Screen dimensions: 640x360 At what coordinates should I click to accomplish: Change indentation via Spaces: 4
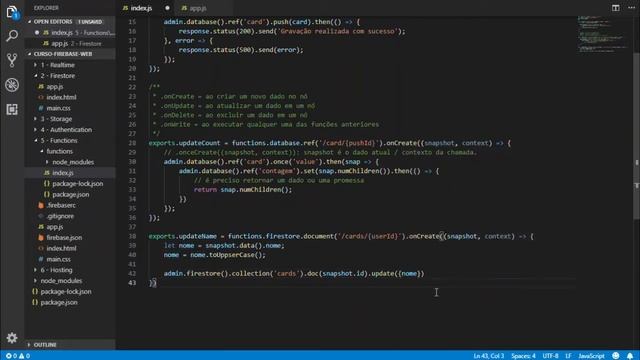pyautogui.click(x=523, y=356)
